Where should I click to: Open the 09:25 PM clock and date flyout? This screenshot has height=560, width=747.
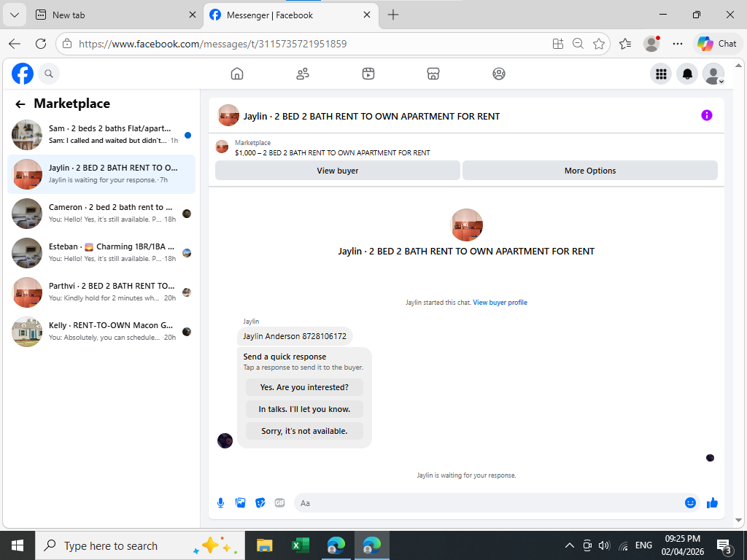[x=682, y=545]
